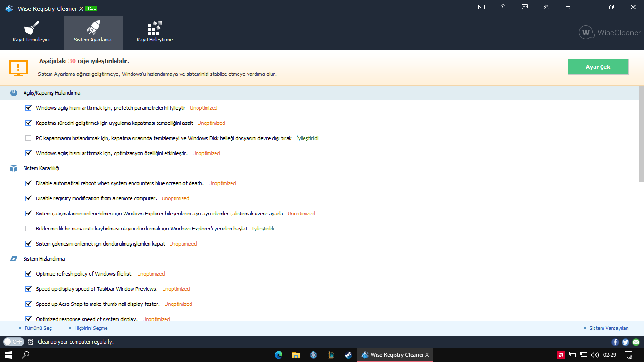Open the Twitter share icon
Viewport: 644px width, 362px height.
click(626, 342)
